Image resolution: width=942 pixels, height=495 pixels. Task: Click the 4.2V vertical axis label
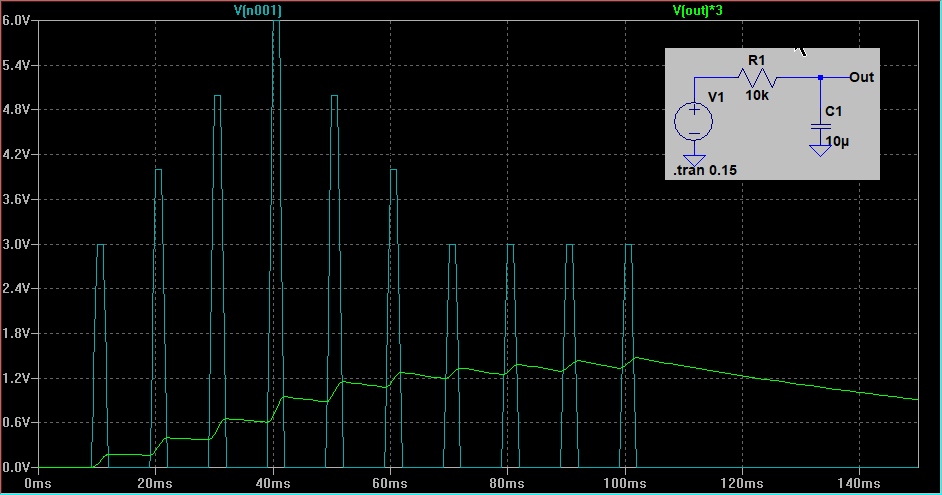click(x=16, y=154)
